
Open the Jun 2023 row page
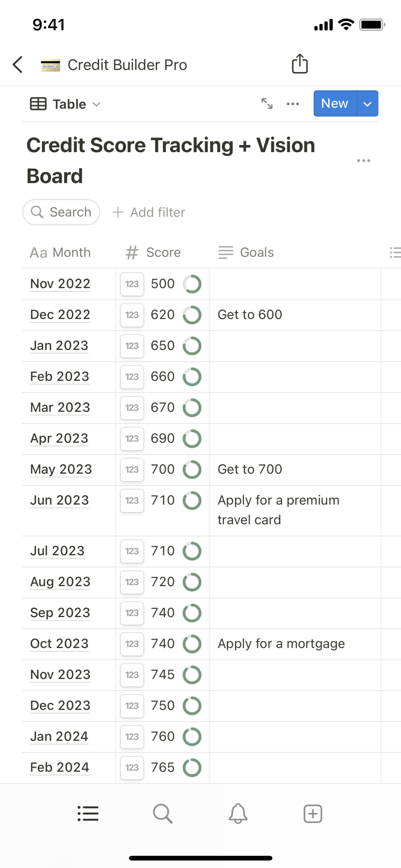(60, 500)
